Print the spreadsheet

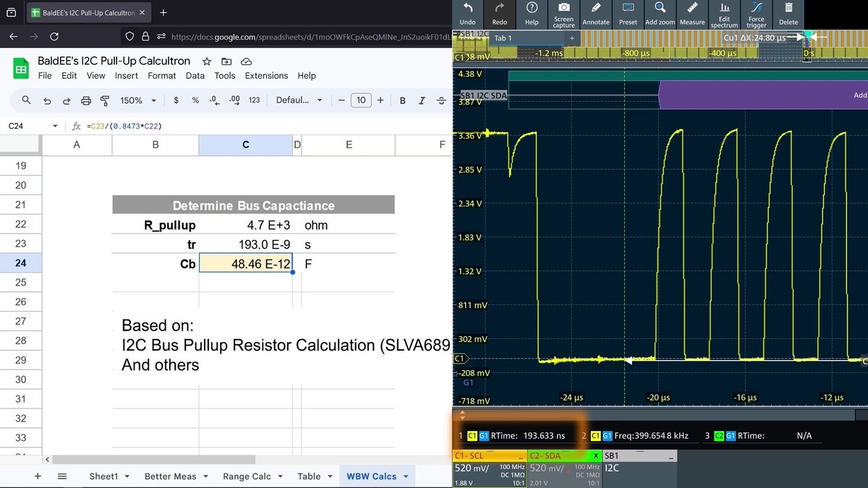pyautogui.click(x=86, y=100)
